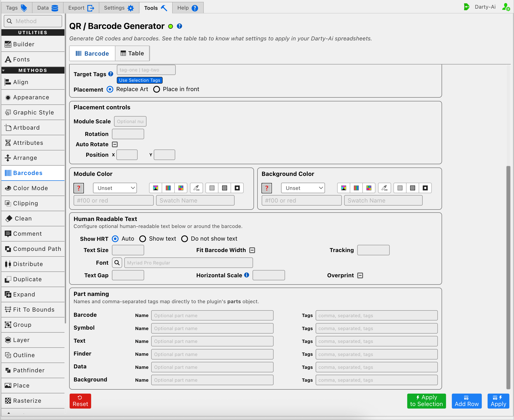This screenshot has height=420, width=514.
Task: Click the red Reset button
Action: pos(80,401)
